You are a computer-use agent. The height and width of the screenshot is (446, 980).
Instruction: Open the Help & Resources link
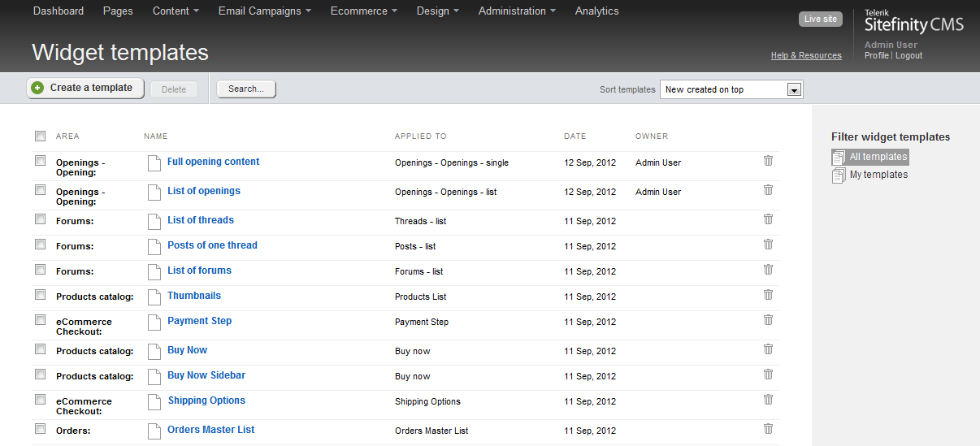pos(806,56)
